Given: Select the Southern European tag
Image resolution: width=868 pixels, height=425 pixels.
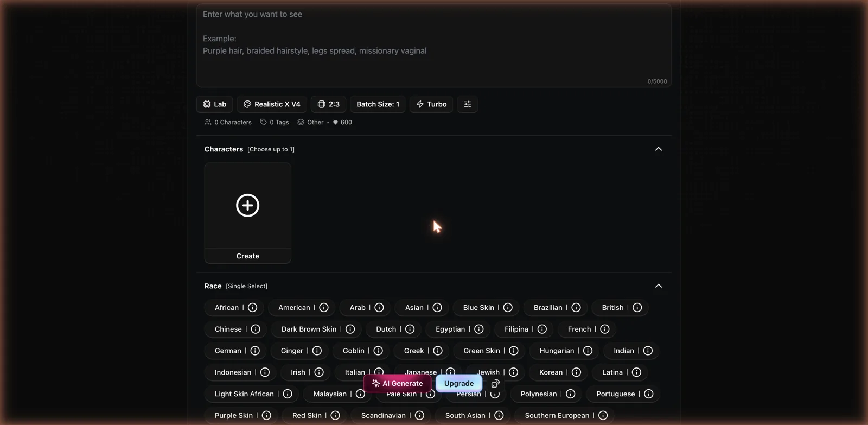Looking at the screenshot, I should click(557, 416).
